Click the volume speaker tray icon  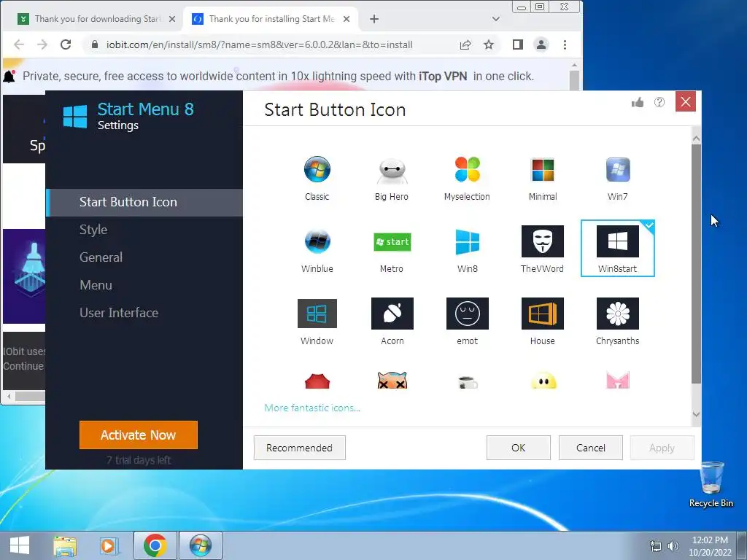coord(673,546)
